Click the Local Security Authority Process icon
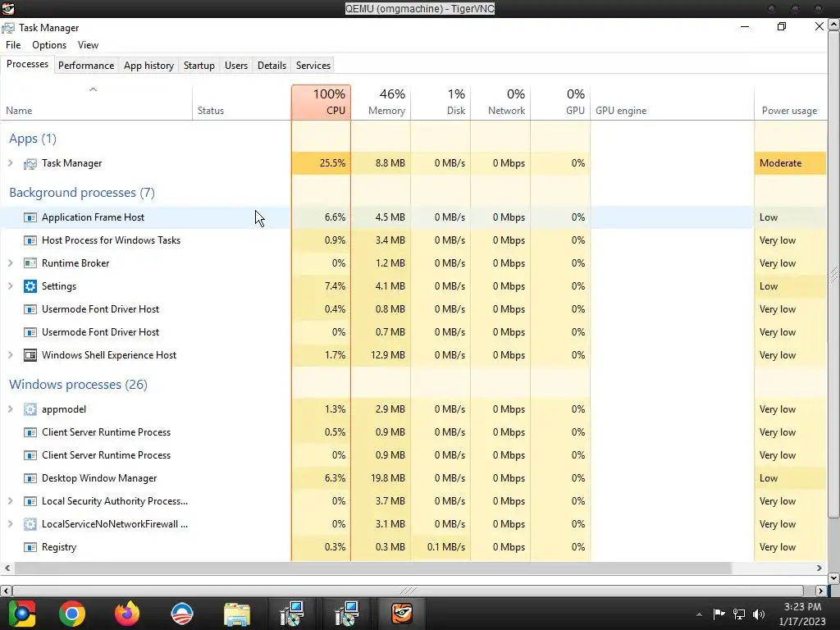840x630 pixels. 30,501
